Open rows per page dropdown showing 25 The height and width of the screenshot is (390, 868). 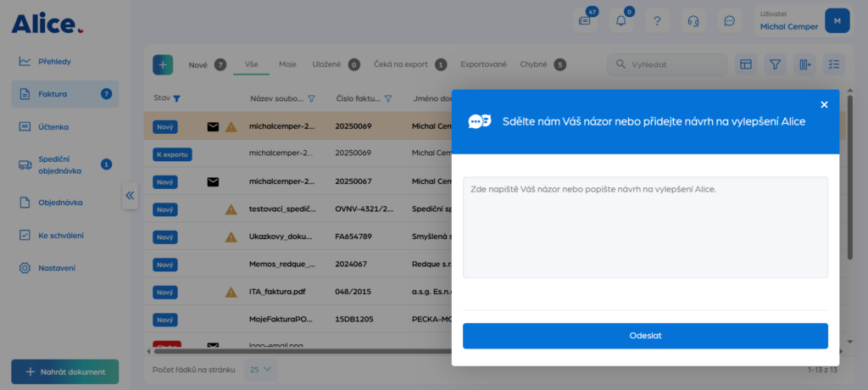coord(261,370)
